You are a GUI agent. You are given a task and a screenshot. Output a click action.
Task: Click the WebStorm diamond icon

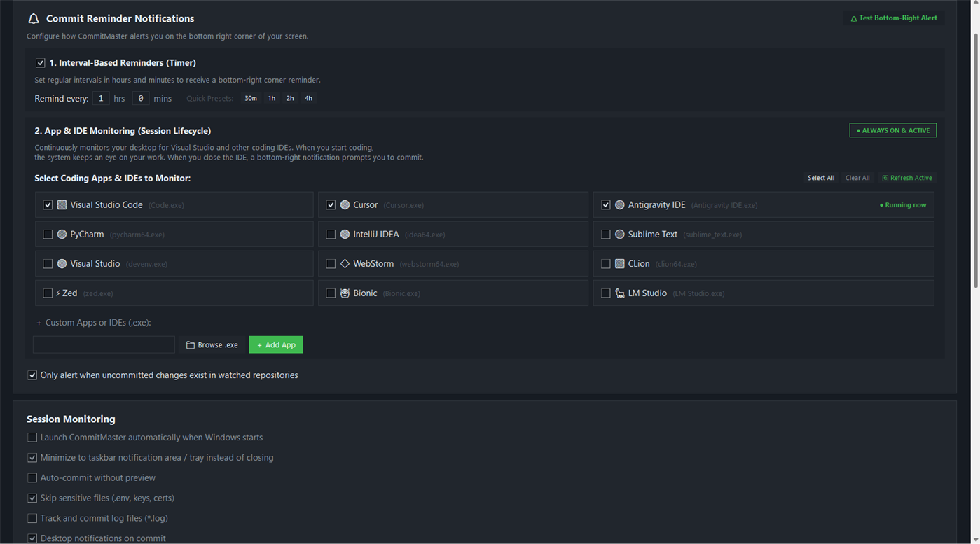click(x=345, y=264)
